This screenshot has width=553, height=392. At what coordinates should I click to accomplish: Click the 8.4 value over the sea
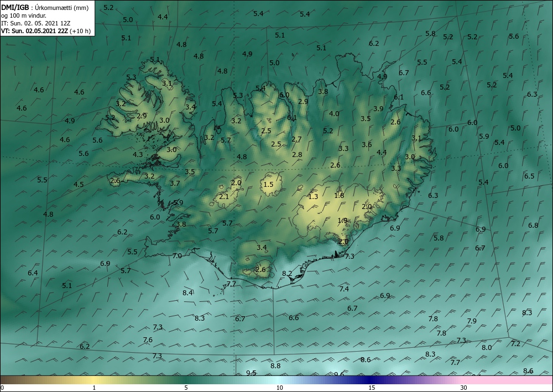tap(187, 292)
